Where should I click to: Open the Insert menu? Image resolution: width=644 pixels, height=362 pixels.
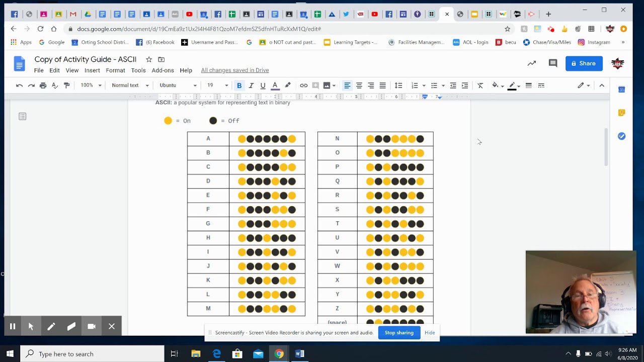(x=92, y=70)
